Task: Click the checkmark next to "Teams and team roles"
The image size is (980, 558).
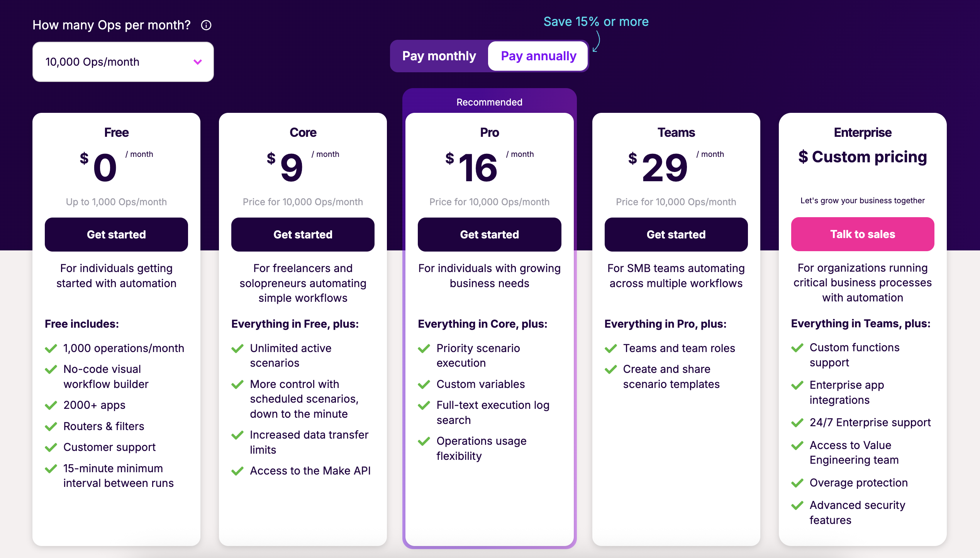Action: click(x=610, y=349)
